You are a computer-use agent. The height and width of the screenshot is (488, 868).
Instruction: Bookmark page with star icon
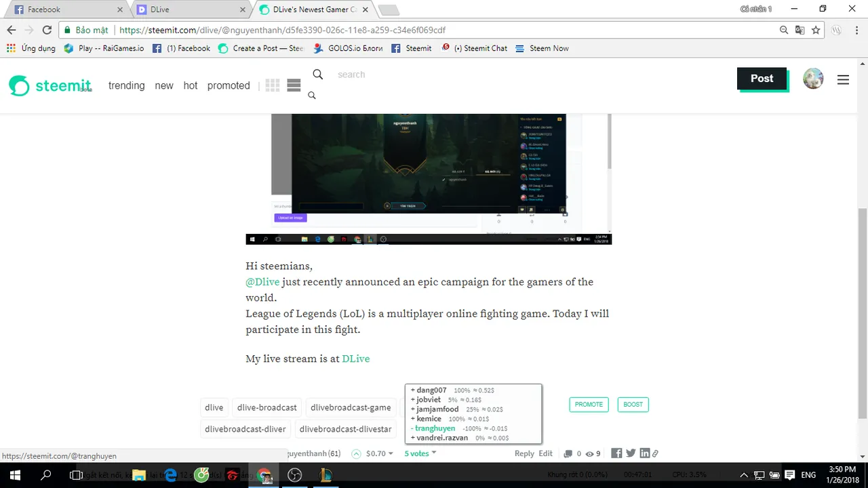click(816, 30)
